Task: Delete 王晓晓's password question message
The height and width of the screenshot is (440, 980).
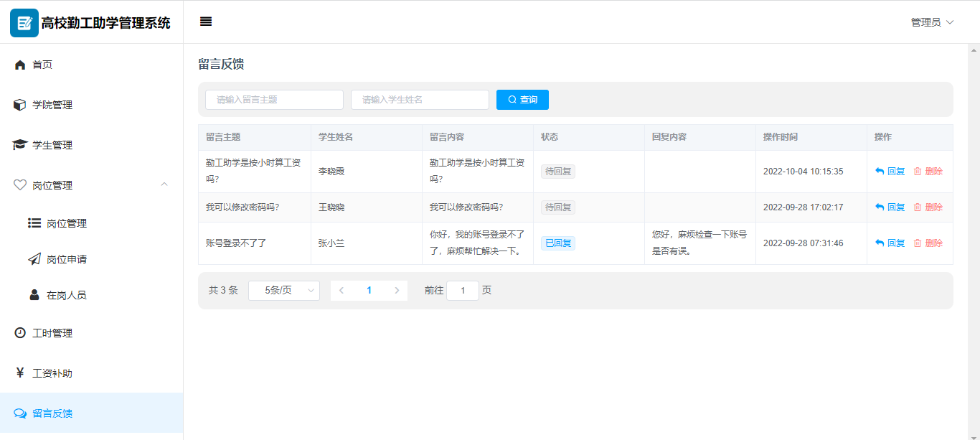Action: [928, 207]
